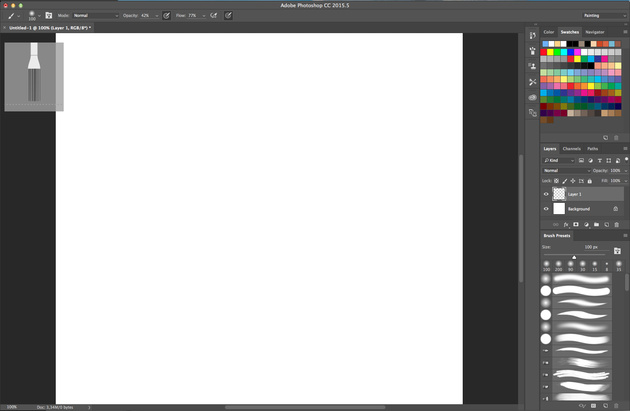630x411 pixels.
Task: Open the Tool Presets panel icon
Action: (532, 82)
